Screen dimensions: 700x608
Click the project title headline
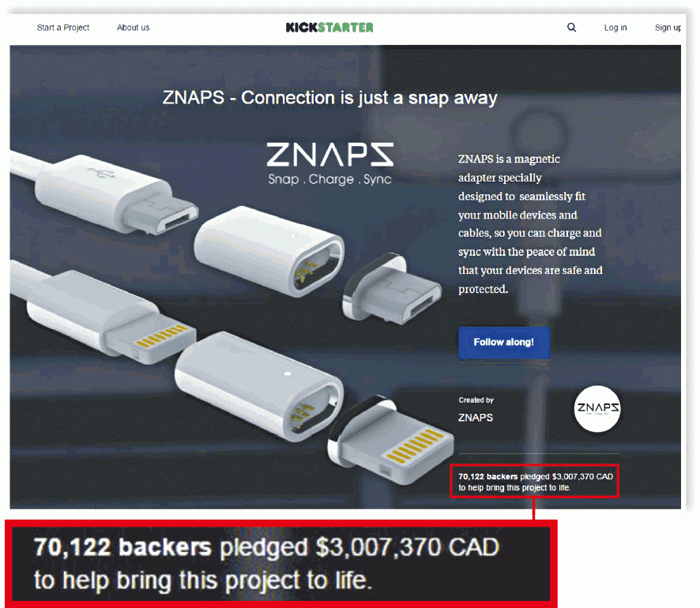(329, 98)
